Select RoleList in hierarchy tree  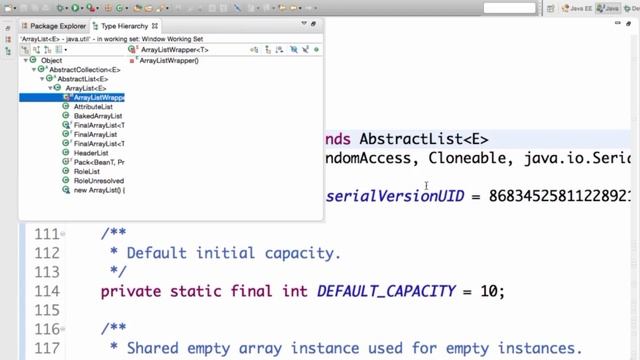click(87, 171)
